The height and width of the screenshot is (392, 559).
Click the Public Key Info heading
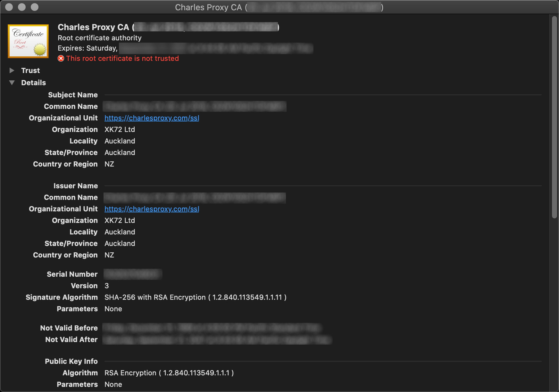71,361
